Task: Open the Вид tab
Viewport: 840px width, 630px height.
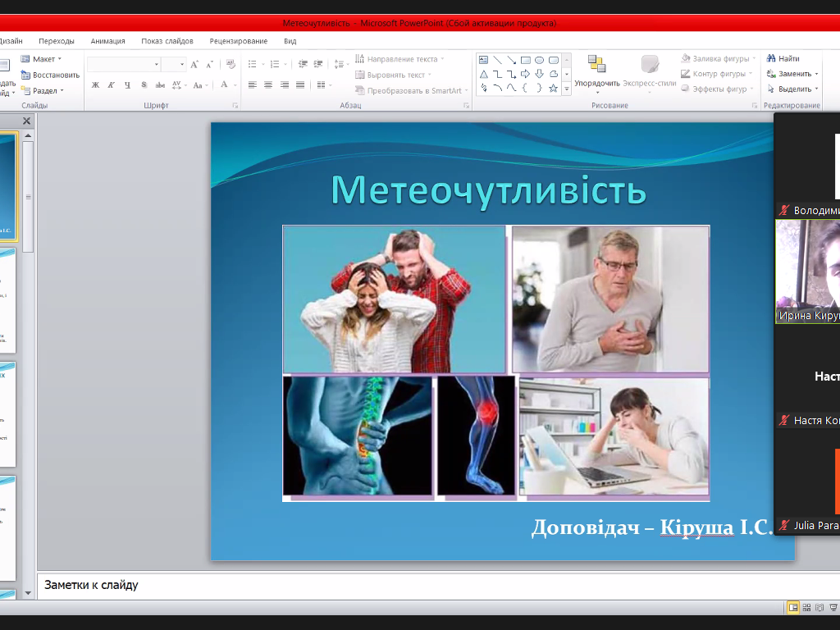Action: pyautogui.click(x=290, y=41)
